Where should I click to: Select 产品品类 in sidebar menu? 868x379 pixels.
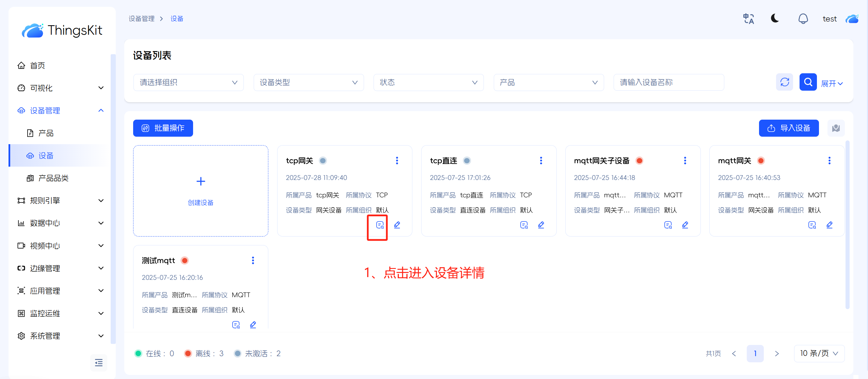pyautogui.click(x=53, y=178)
